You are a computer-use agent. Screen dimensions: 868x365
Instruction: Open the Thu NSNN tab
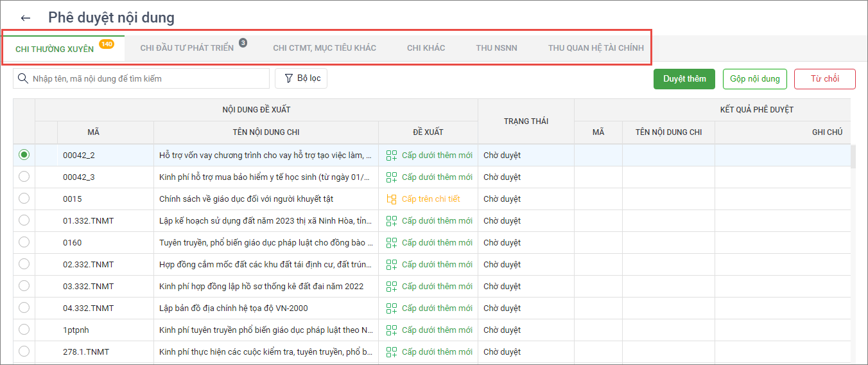[496, 48]
